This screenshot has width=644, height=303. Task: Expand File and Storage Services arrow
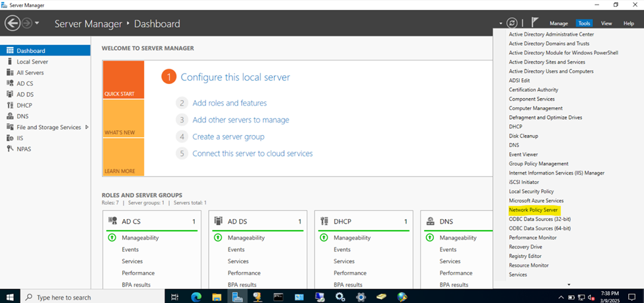87,127
